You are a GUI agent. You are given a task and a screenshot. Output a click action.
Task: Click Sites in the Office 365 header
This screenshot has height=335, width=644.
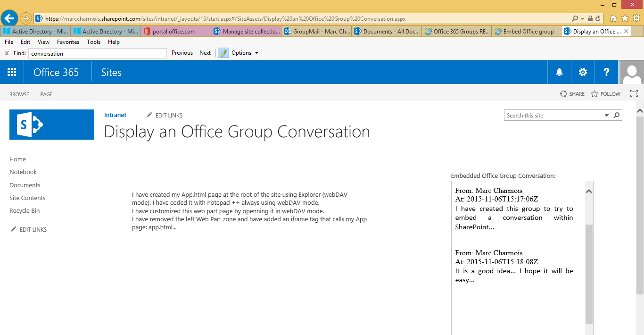[x=111, y=72]
